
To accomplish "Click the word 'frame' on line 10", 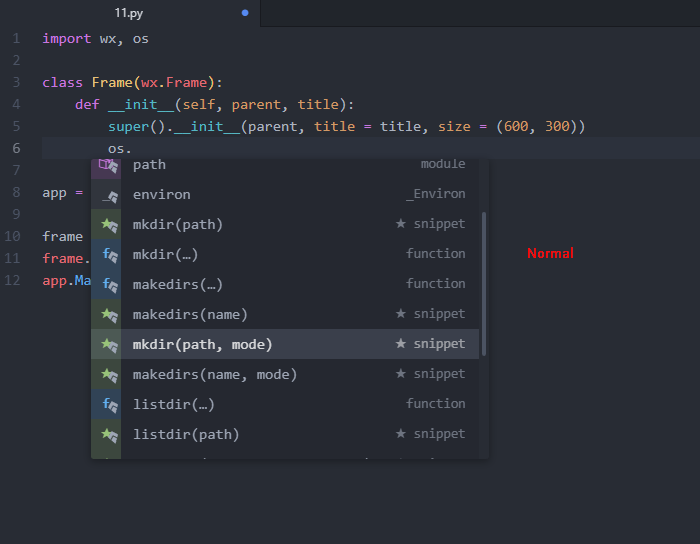I will [x=62, y=237].
